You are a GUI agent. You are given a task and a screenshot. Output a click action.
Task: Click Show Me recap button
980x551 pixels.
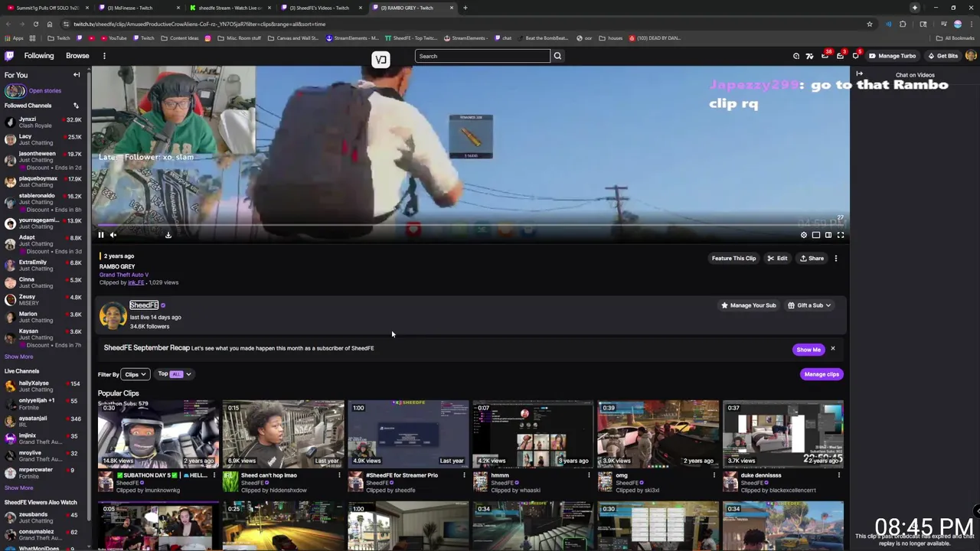[x=808, y=350]
